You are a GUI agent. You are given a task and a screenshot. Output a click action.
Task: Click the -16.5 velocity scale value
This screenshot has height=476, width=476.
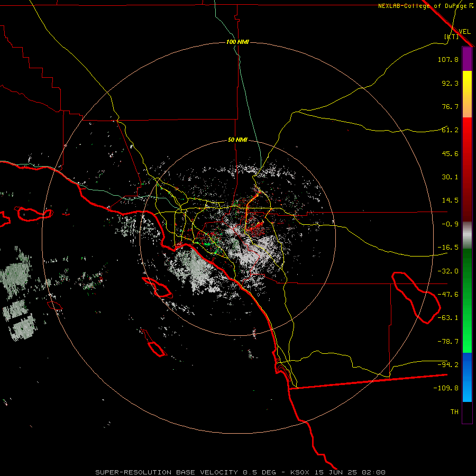(448, 248)
